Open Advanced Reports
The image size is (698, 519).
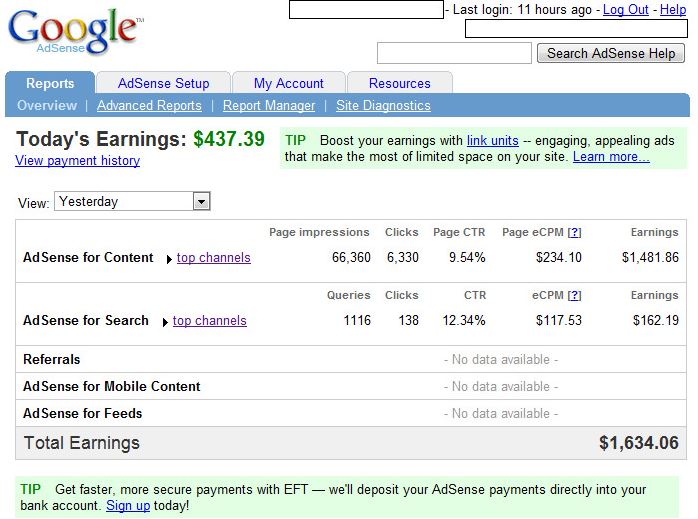click(149, 105)
